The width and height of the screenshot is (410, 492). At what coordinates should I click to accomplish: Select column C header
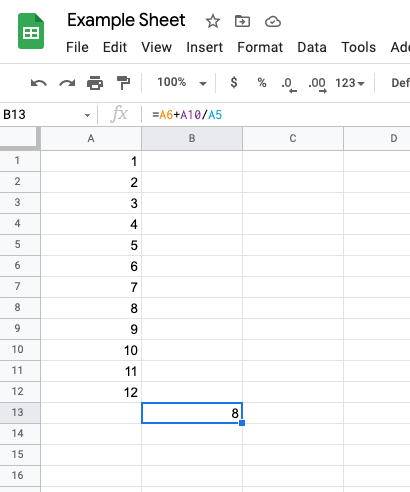coord(293,138)
